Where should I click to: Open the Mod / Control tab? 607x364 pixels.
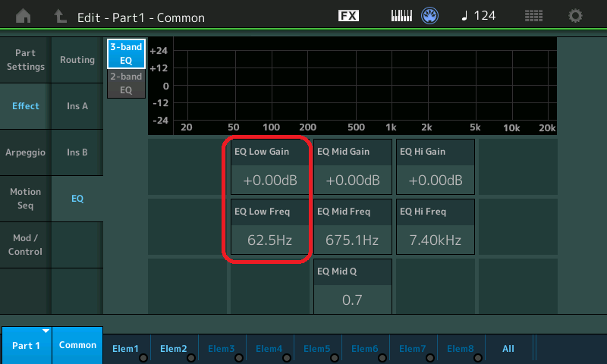pyautogui.click(x=26, y=245)
